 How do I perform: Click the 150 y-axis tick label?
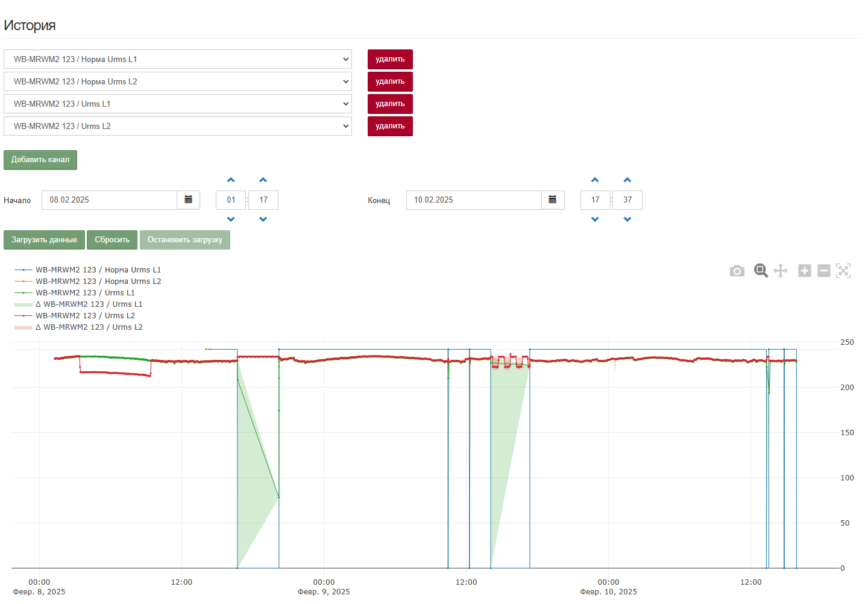847,433
